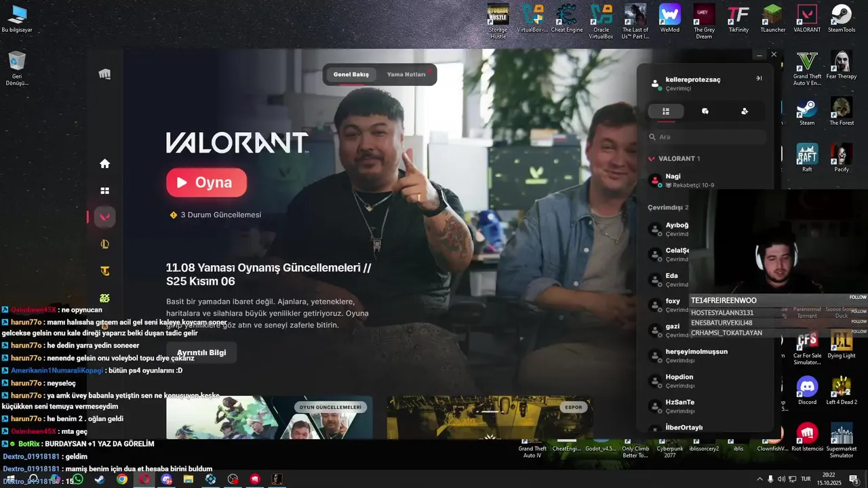Open the chat messages tab icon
The image size is (868, 488).
coord(705,111)
